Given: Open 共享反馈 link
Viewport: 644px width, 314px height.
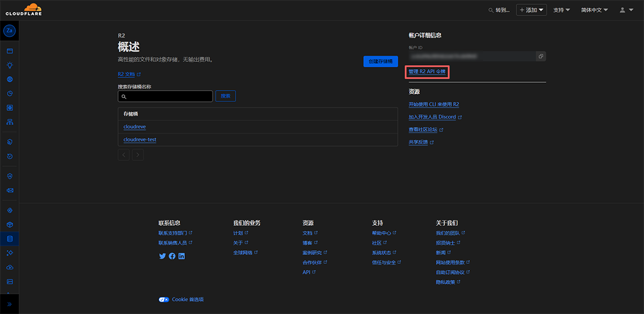Looking at the screenshot, I should (421, 142).
